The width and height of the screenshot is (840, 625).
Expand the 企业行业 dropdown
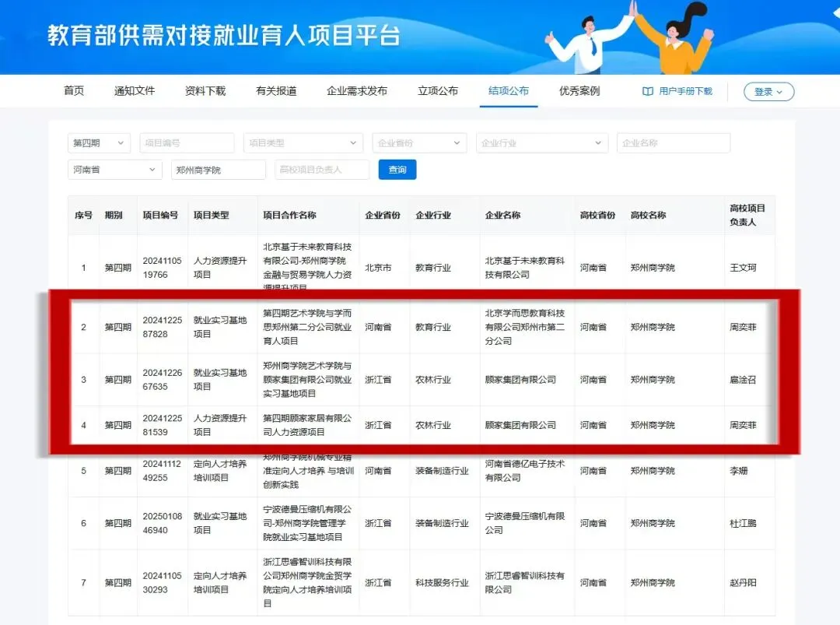click(x=542, y=143)
